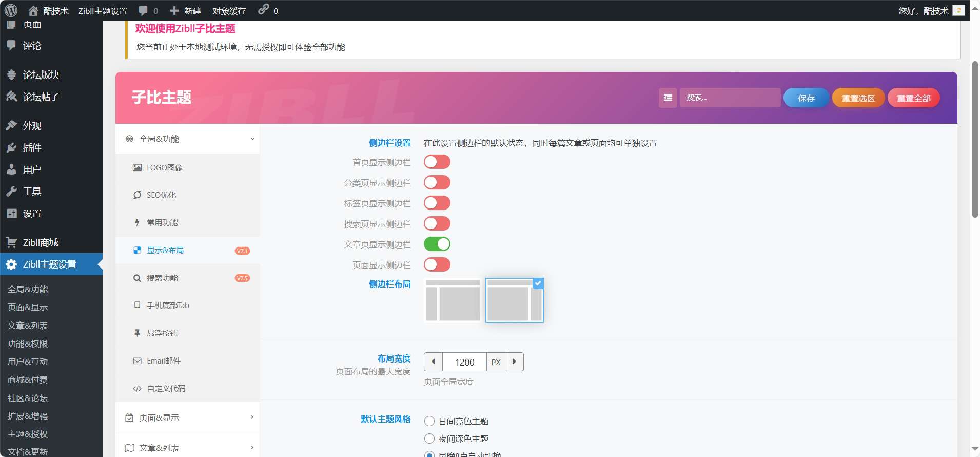Select SEO优化 settings section
This screenshot has height=457, width=980.
point(188,195)
